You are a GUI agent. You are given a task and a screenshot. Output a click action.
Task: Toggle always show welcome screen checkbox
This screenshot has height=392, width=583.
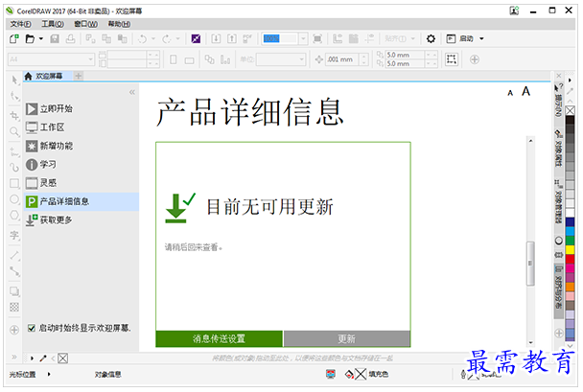[32, 328]
